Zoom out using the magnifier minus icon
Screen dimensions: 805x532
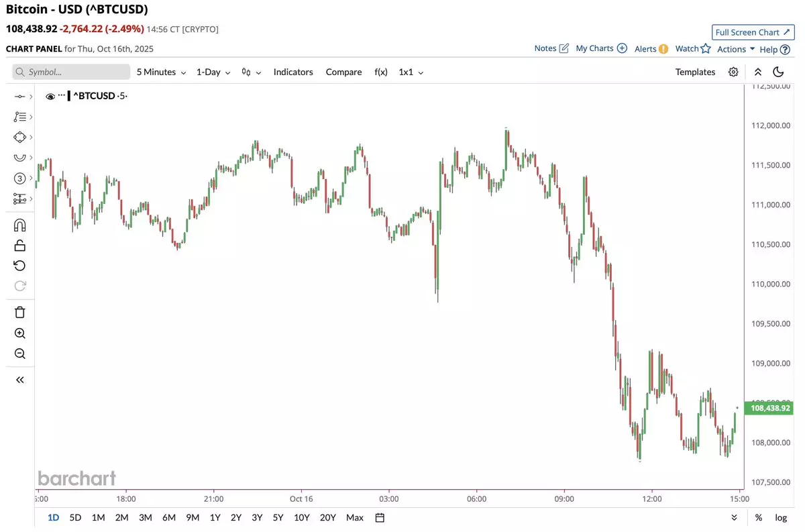pyautogui.click(x=19, y=354)
